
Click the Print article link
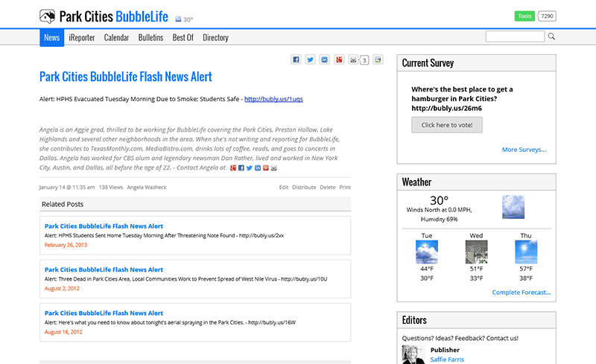click(345, 188)
